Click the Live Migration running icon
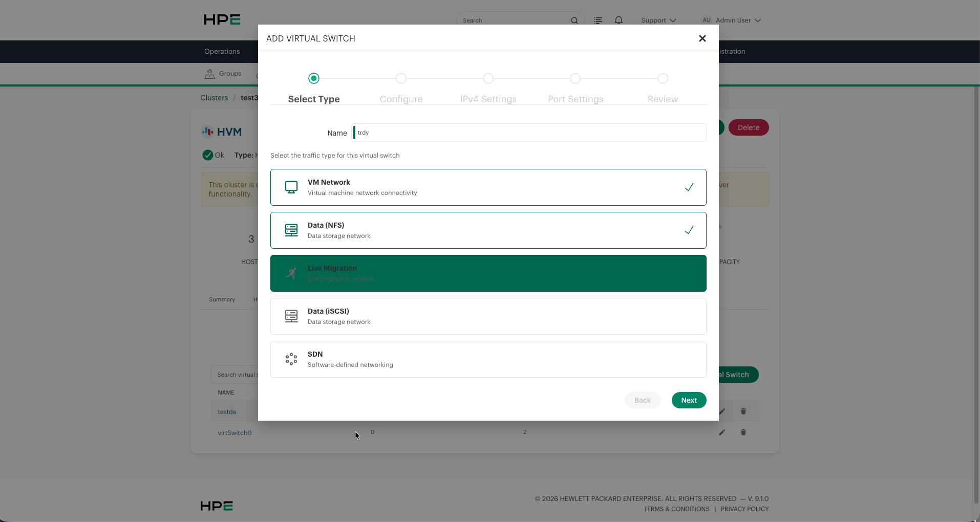The image size is (980, 522). point(291,273)
